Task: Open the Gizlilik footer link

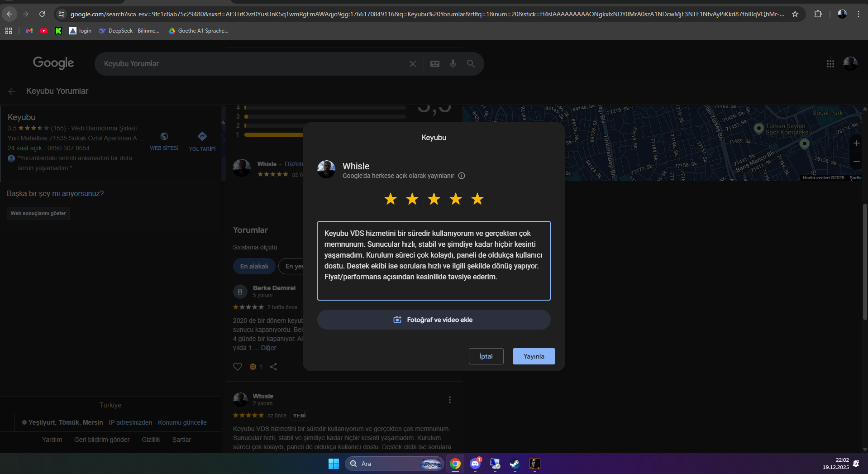Action: tap(151, 440)
